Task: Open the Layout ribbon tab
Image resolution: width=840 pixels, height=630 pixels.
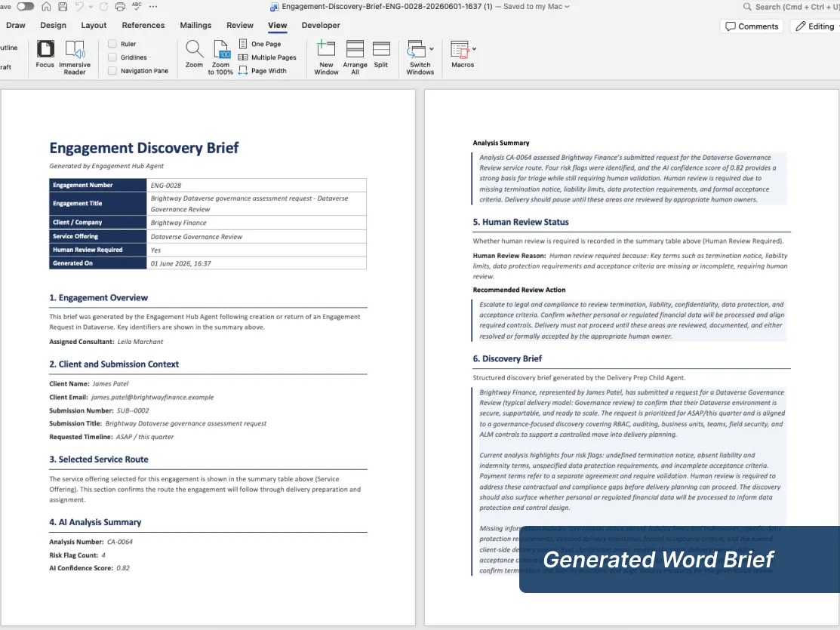Action: tap(94, 25)
